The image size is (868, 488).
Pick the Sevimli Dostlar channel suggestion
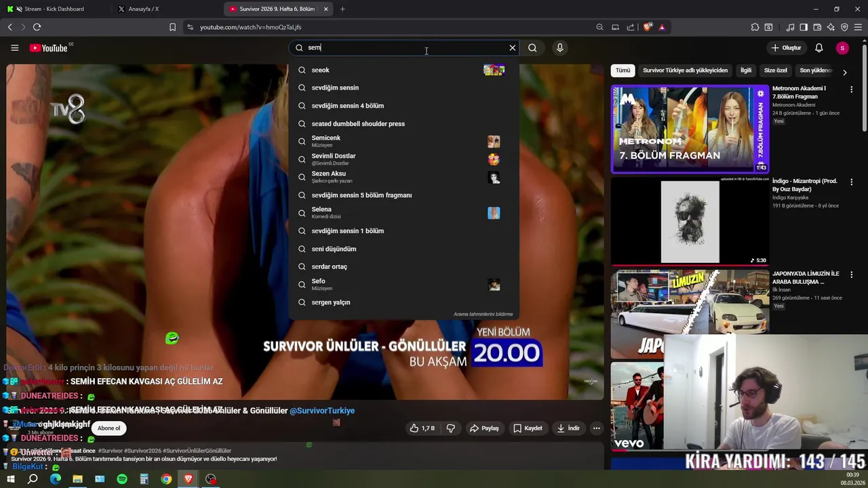point(403,159)
